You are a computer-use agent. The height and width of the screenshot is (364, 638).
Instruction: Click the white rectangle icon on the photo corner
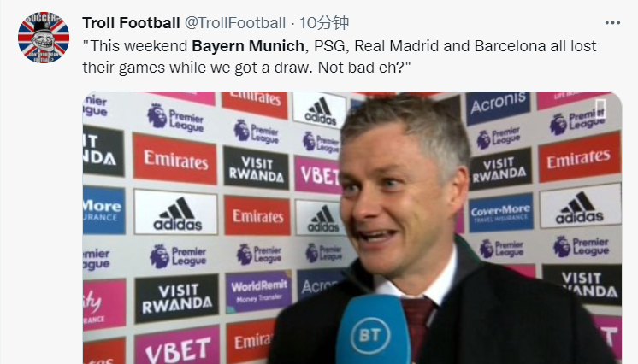click(x=601, y=109)
